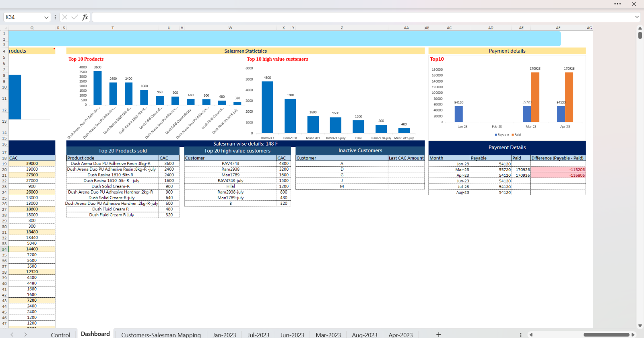This screenshot has width=644, height=338.
Task: Click the formula bar enter checkmark icon
Action: [x=74, y=17]
